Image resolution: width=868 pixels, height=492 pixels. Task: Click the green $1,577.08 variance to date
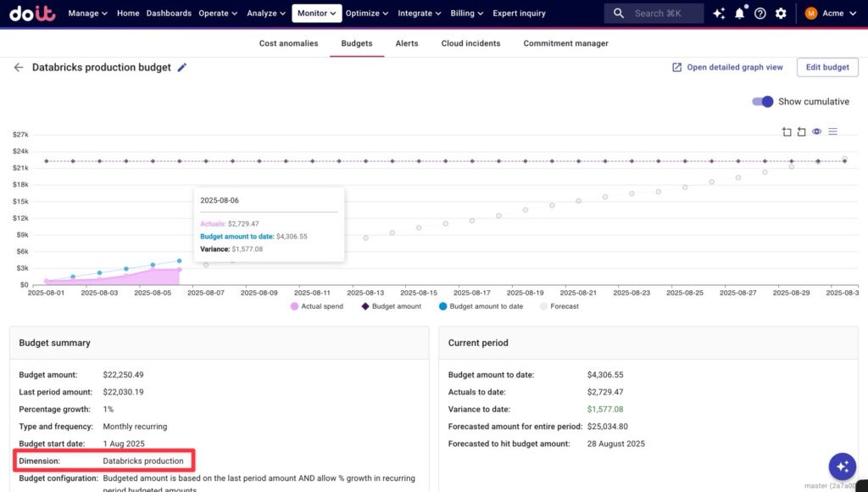605,410
